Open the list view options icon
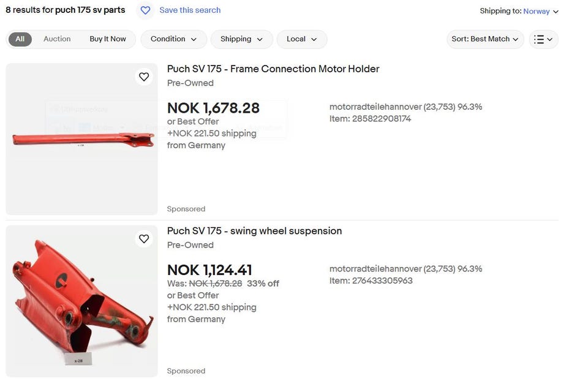Viewport: 588px width, 381px height. [543, 39]
